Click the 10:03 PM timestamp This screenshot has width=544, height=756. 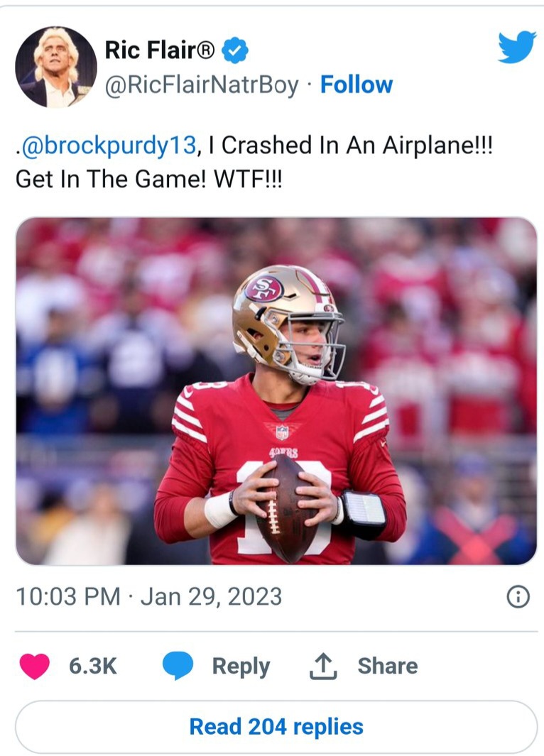68,597
